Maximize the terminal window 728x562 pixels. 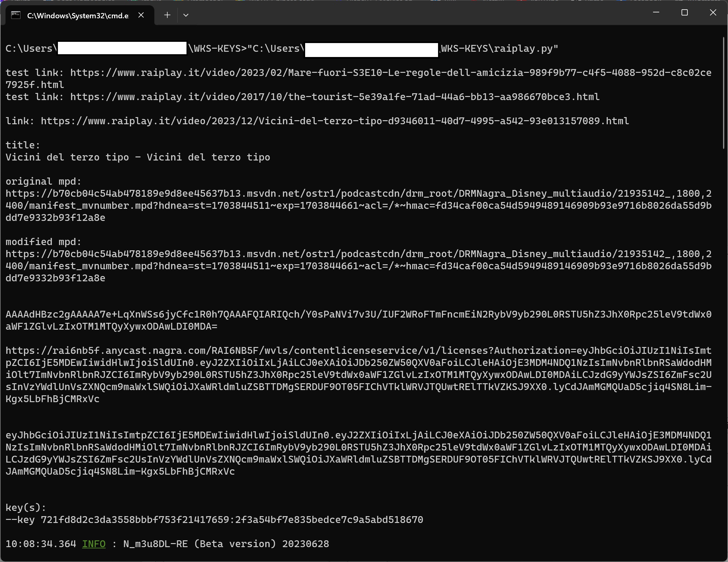684,13
